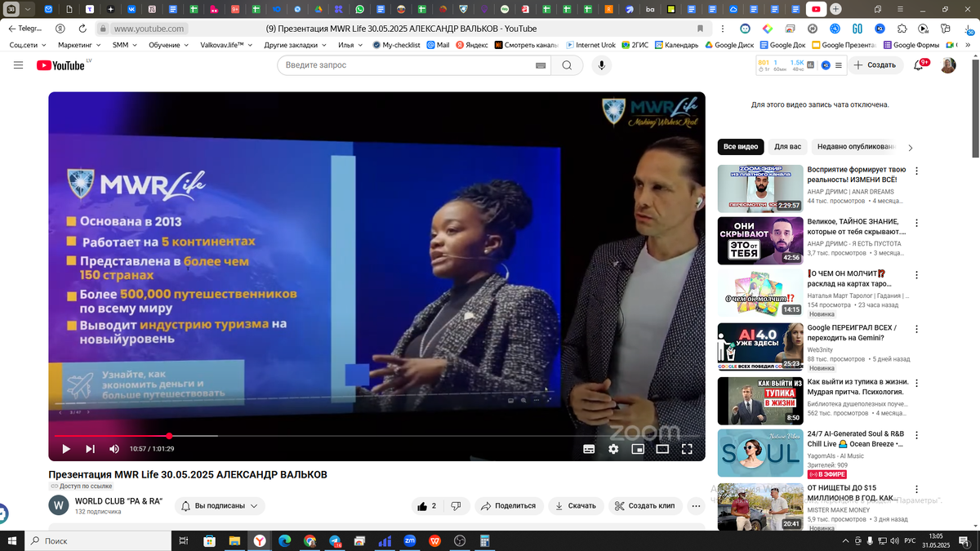Open options for Как выйти из тупика video
This screenshot has height=551, width=980.
(x=916, y=382)
